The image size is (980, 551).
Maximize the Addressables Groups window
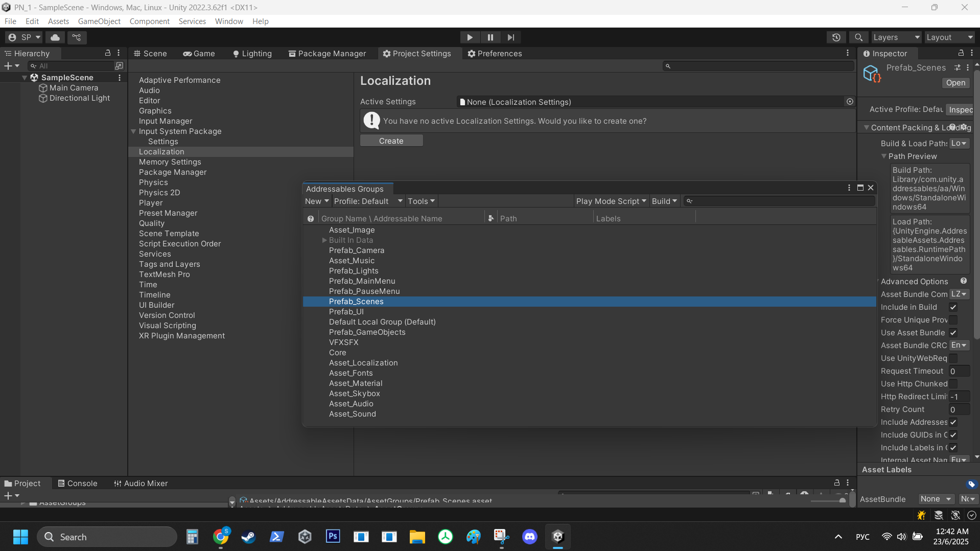click(x=860, y=188)
